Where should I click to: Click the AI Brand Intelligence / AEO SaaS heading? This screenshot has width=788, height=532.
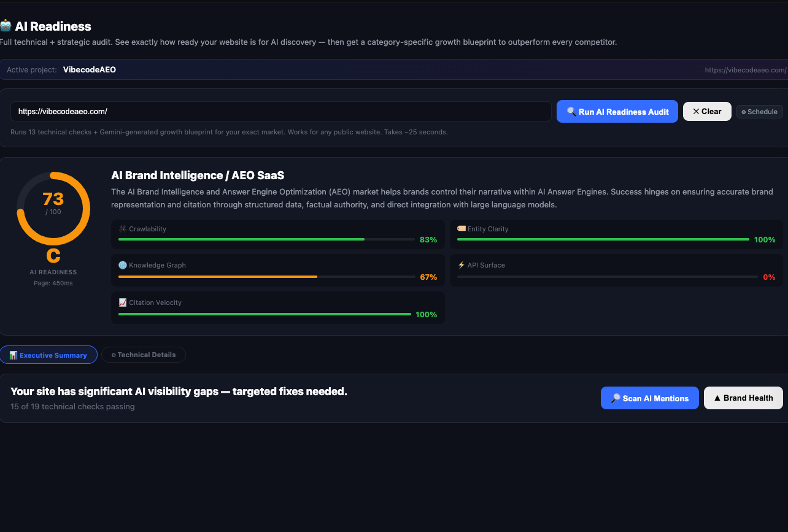(198, 175)
